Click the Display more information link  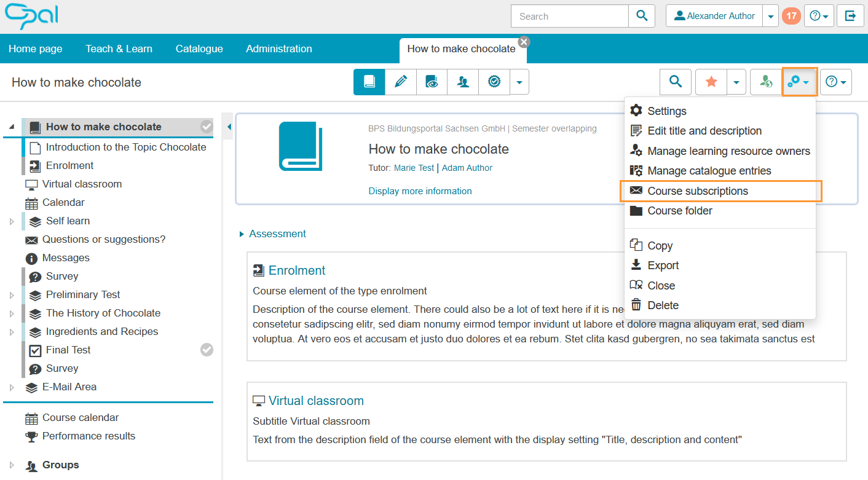point(420,191)
